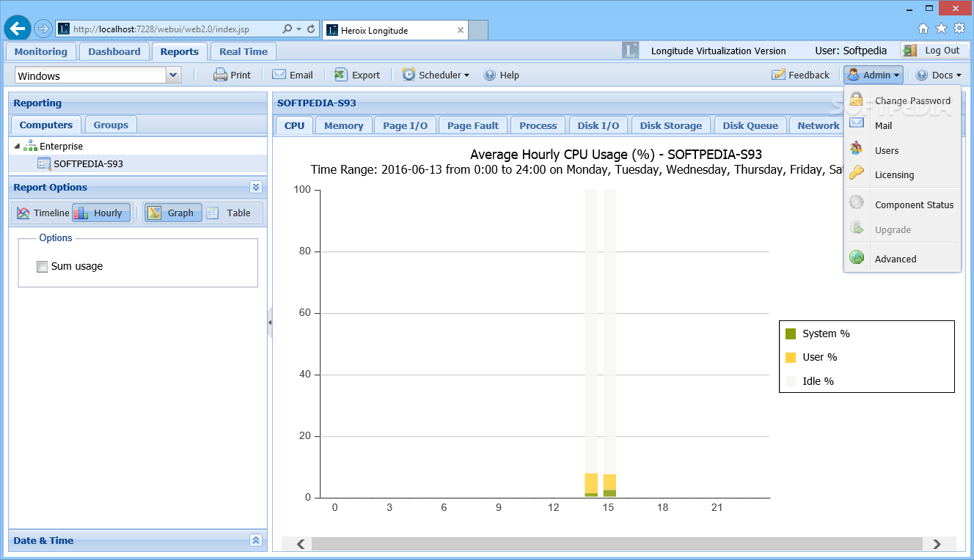Open address bar search dropdown
Image resolution: width=974 pixels, height=560 pixels.
(299, 29)
